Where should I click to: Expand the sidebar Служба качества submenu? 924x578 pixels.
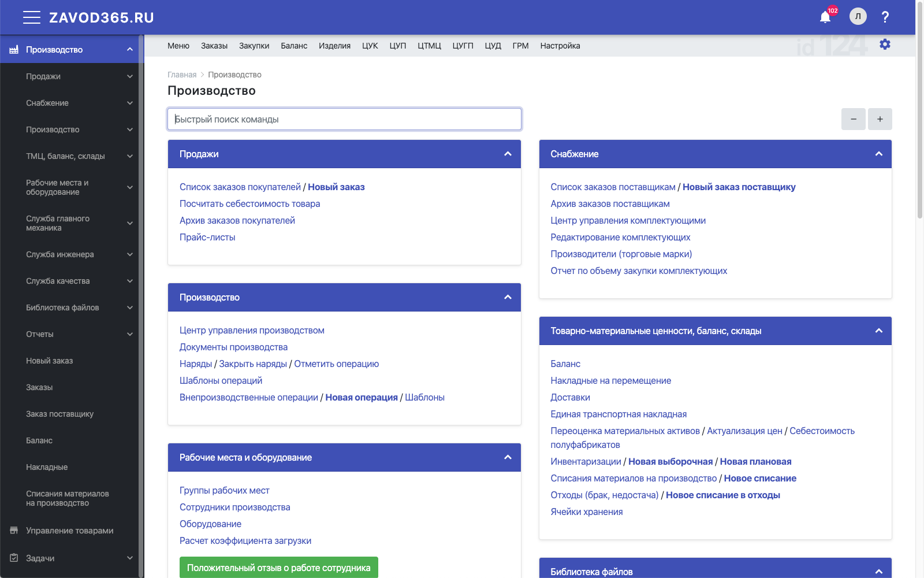[x=130, y=281]
